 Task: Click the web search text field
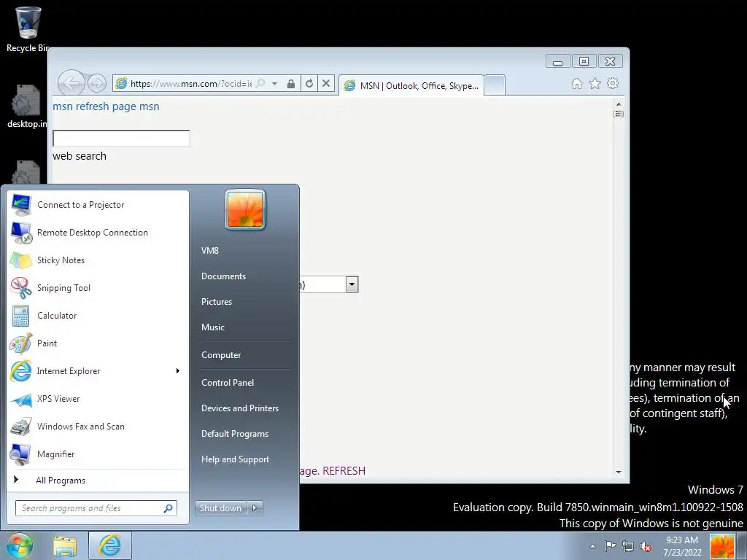tap(122, 139)
